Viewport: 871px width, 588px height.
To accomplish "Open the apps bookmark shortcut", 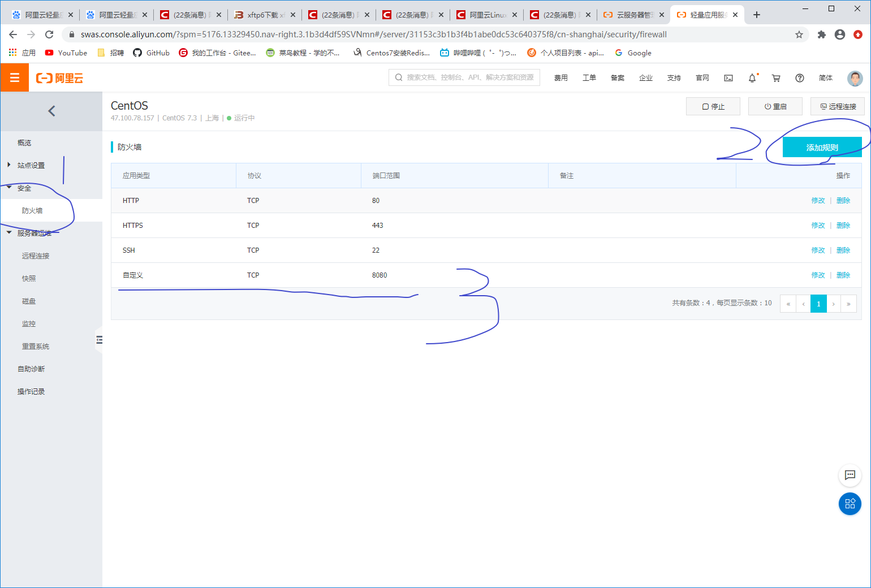I will point(22,53).
